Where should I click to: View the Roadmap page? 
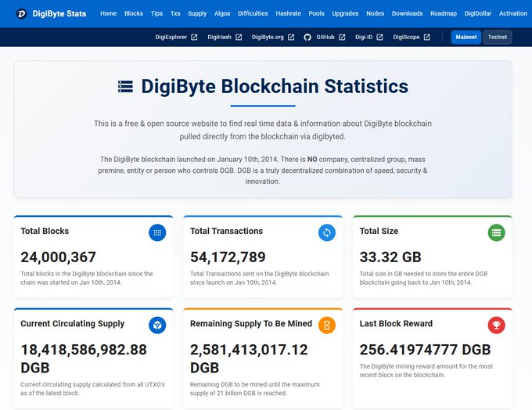point(444,13)
